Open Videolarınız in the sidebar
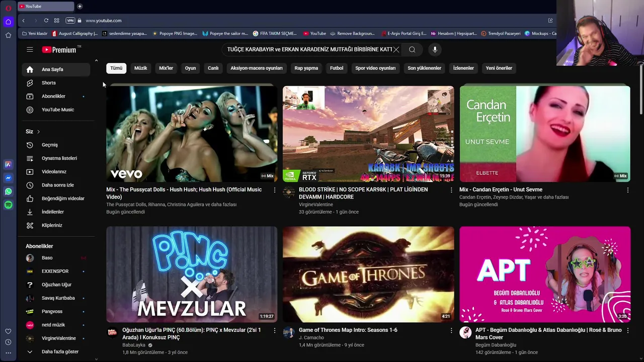 click(56, 171)
